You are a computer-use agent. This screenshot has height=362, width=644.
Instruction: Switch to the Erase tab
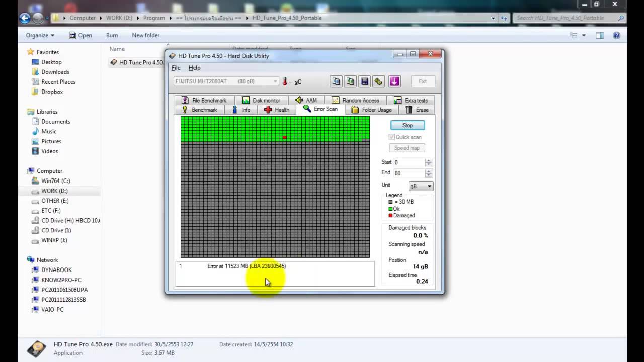417,110
